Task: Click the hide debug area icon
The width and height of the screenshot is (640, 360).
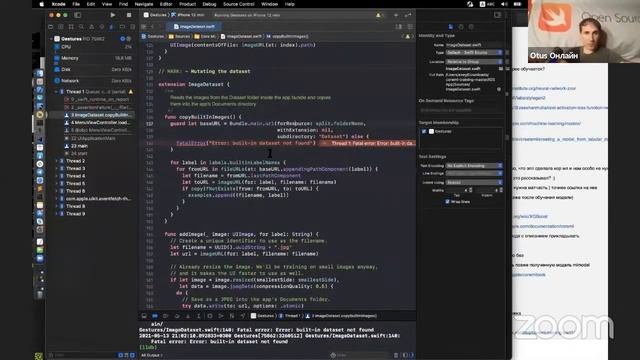Action: (x=144, y=316)
